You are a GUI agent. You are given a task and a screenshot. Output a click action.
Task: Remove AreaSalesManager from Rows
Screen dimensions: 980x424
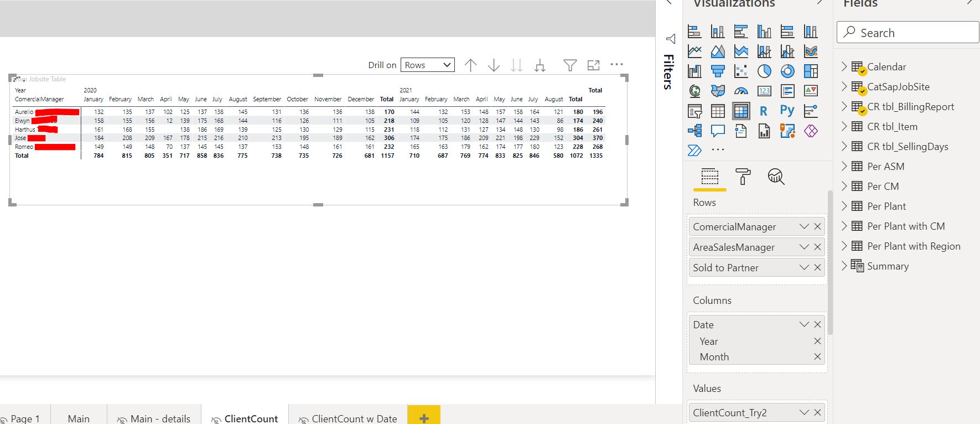point(817,247)
